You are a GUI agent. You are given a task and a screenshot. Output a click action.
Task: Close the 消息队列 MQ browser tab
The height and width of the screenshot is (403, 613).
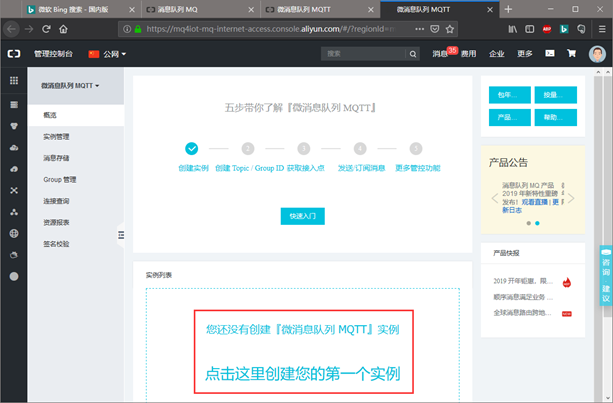point(251,9)
